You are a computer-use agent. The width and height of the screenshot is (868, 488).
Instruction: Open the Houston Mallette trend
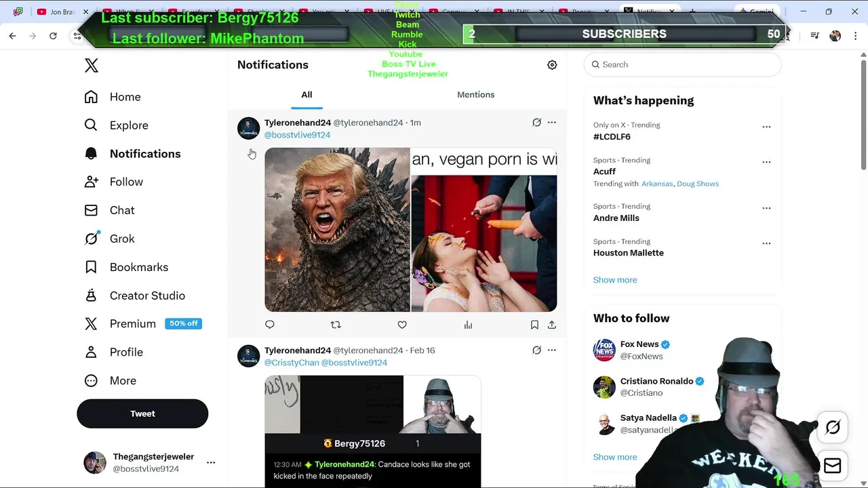(x=629, y=253)
